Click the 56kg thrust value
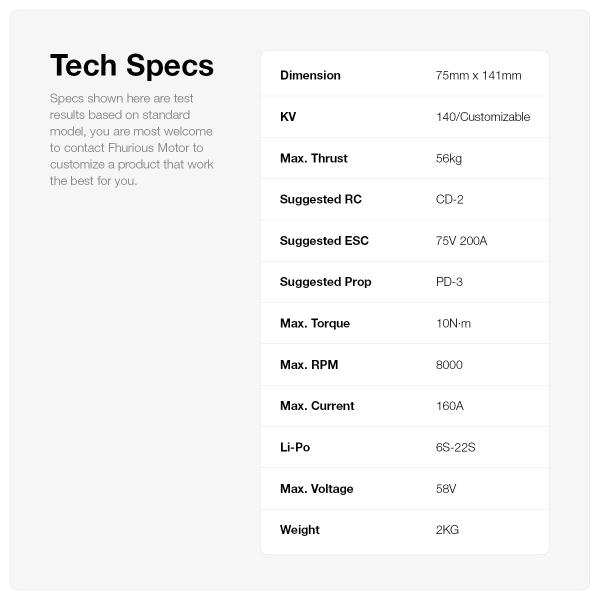The image size is (600, 600). (449, 159)
